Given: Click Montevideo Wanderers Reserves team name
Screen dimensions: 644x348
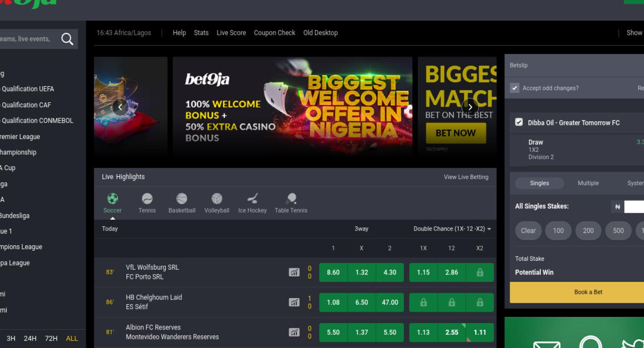Looking at the screenshot, I should [173, 337].
